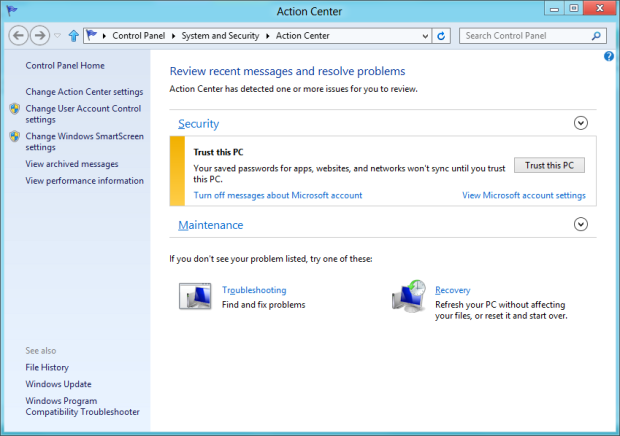Open the address bar history dropdown
This screenshot has width=620, height=436.
point(425,36)
